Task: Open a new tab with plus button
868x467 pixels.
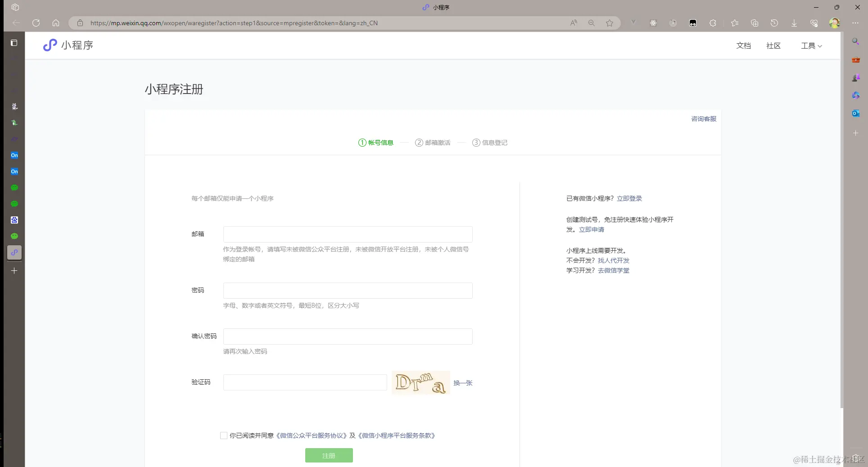Action: pos(14,271)
